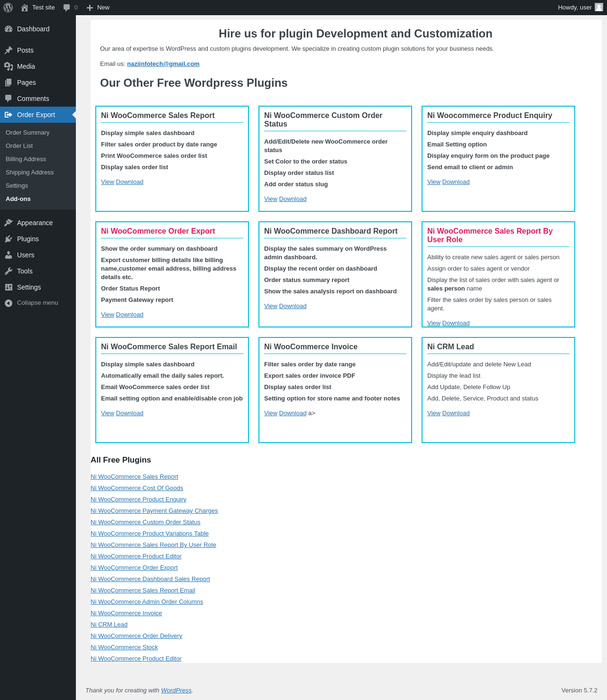607x700 pixels.
Task: Click the Appearance paintbrush icon
Action: click(9, 223)
